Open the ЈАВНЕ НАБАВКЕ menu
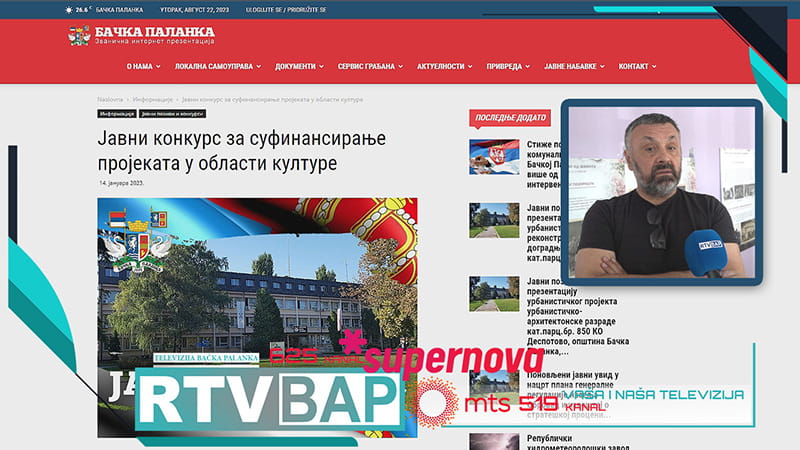 575,66
